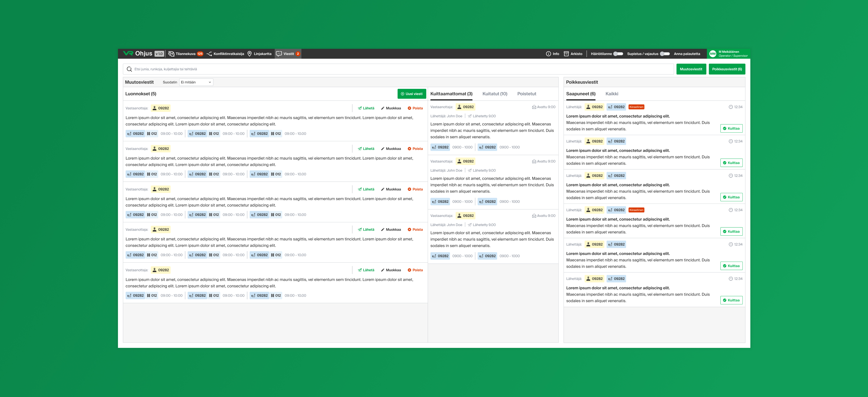Click recipient 09282 tag in first draft
The width and height of the screenshot is (868, 397).
(161, 108)
